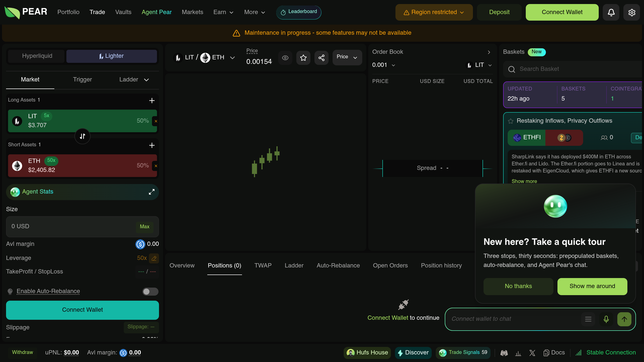Open Hufs House

[x=367, y=353]
